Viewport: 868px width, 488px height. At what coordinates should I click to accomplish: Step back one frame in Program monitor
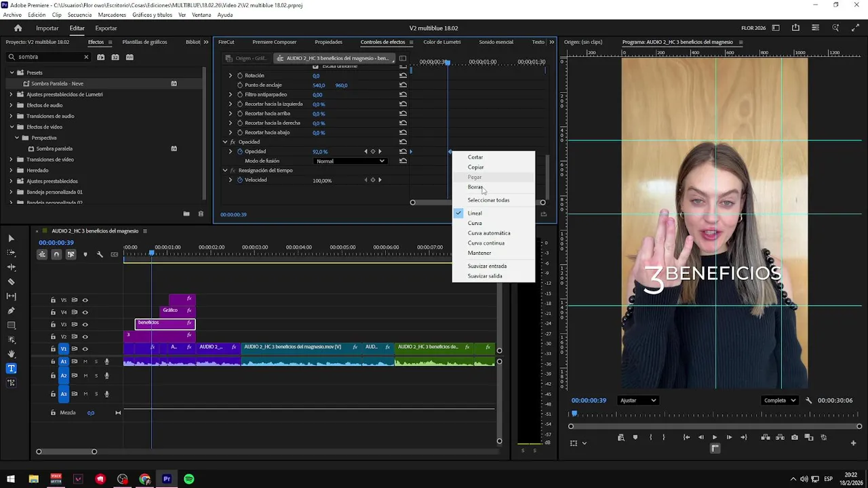coord(701,437)
